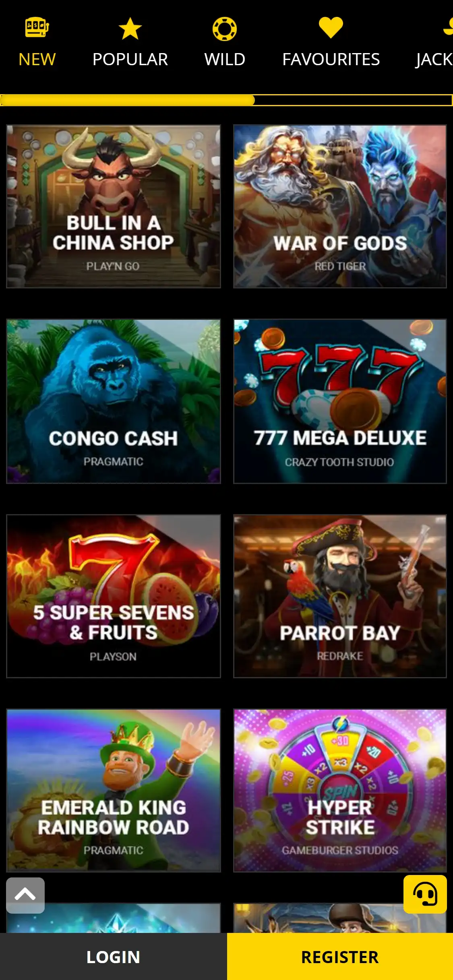The width and height of the screenshot is (453, 980).
Task: Launch the Parrot Bay pirate game
Action: coord(340,596)
